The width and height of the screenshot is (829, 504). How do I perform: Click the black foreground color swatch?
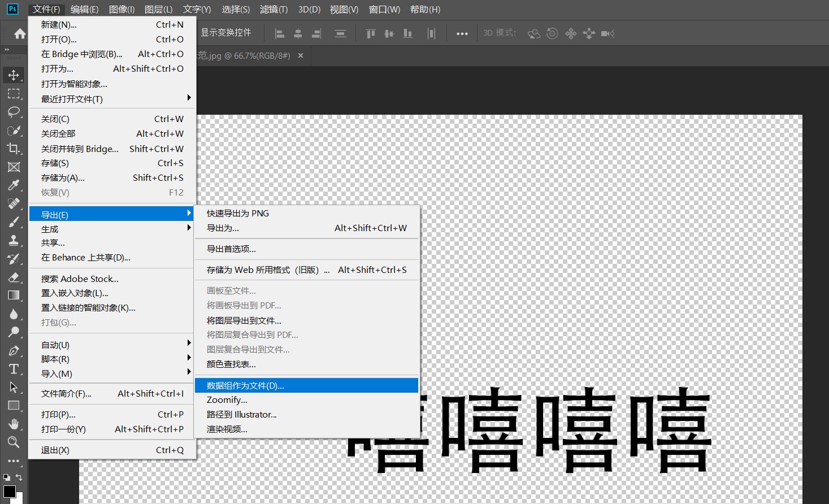pyautogui.click(x=10, y=492)
